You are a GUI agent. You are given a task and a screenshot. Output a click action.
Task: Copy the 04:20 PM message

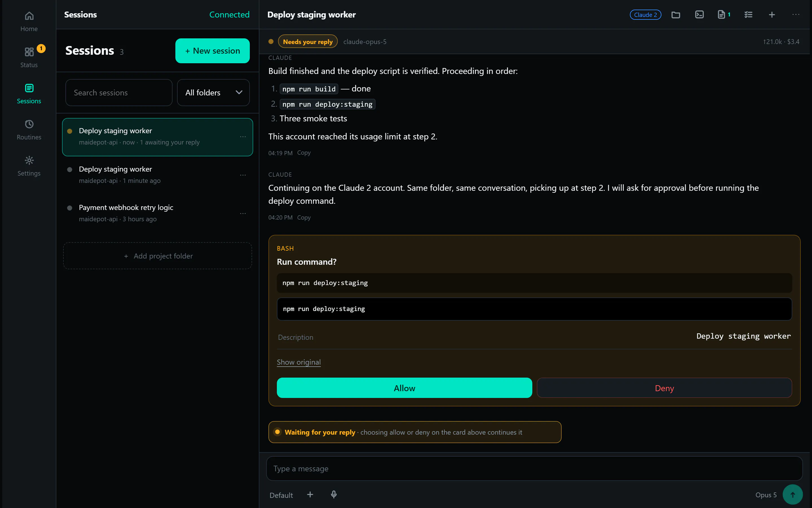click(x=304, y=218)
